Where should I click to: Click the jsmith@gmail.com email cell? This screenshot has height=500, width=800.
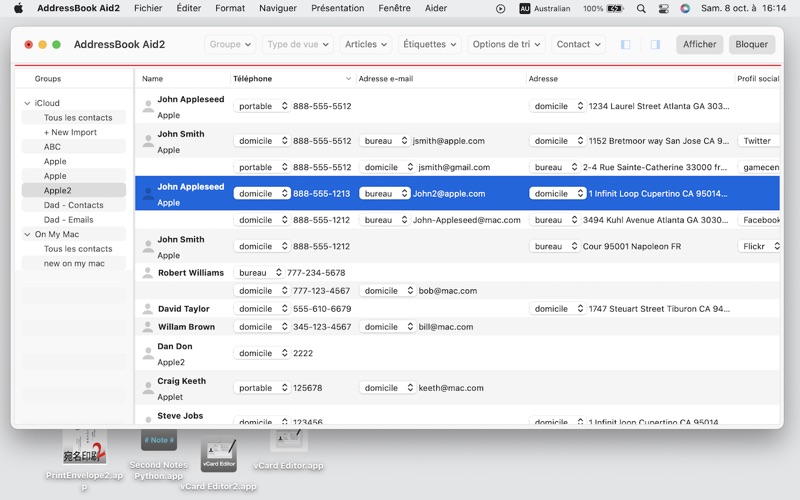tap(454, 167)
